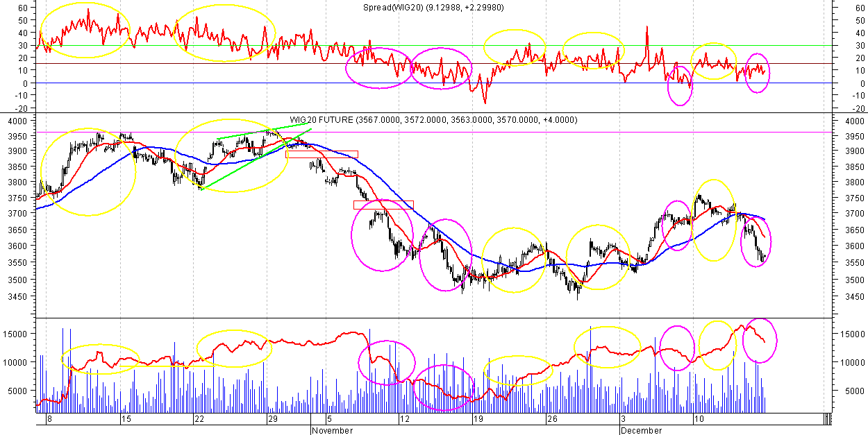
Task: Click the lower gap rectangle near 3725
Action: click(x=383, y=205)
